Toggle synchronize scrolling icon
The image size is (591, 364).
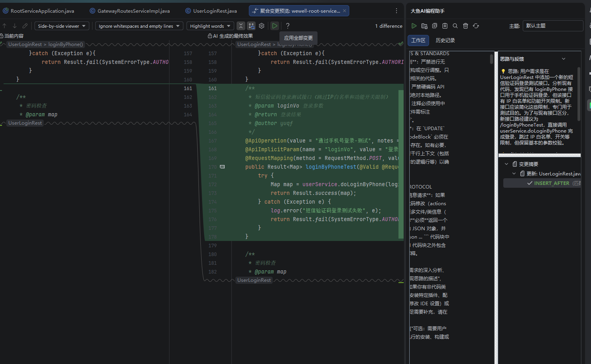[x=251, y=26]
